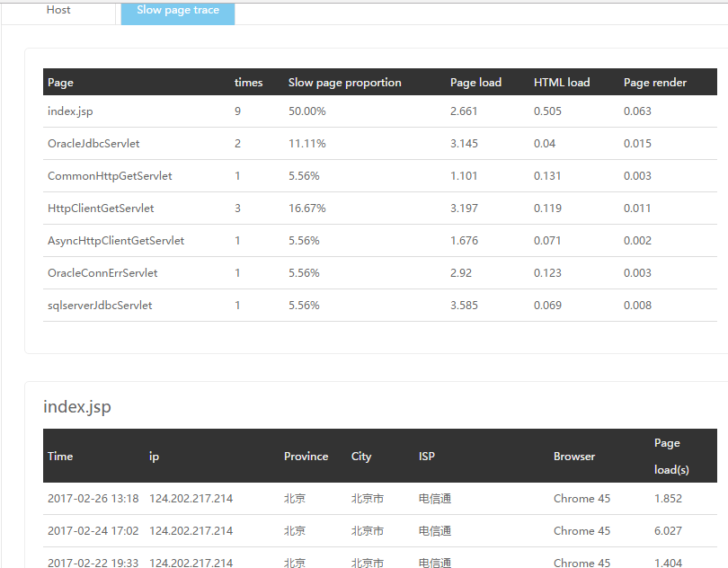This screenshot has height=568, width=728.
Task: Open the sqlserverJdbcServlet page entry
Action: click(x=100, y=306)
